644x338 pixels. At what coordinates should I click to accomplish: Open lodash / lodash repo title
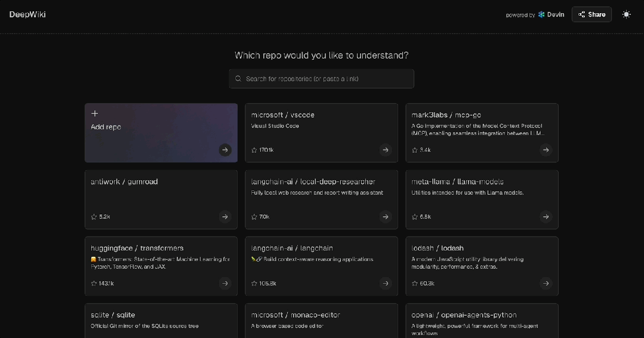tap(437, 248)
